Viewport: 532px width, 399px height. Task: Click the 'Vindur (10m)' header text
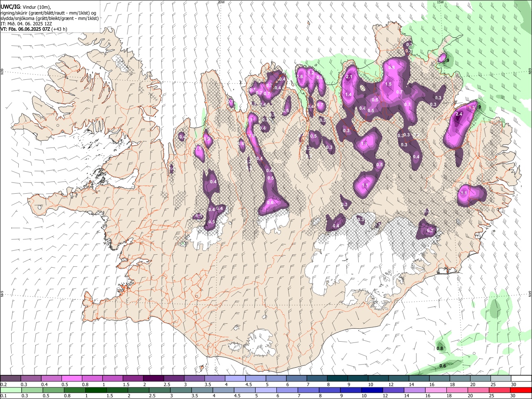tap(36, 7)
